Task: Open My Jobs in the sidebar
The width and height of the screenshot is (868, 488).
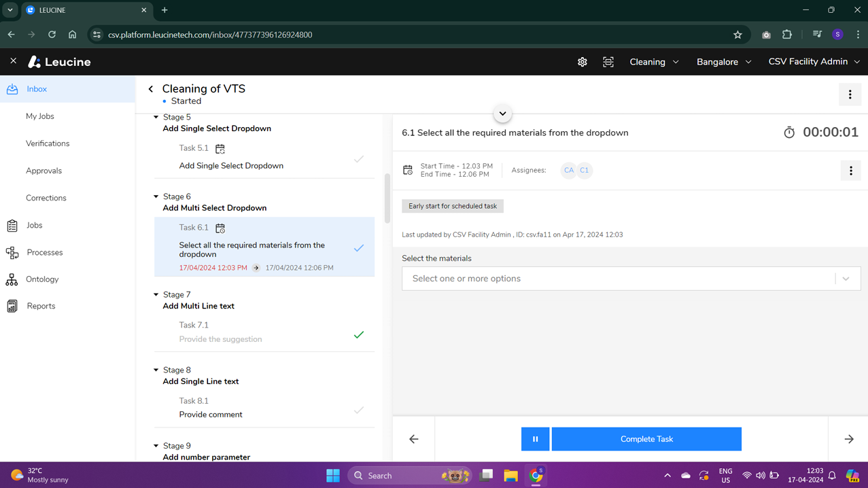Action: click(x=40, y=116)
